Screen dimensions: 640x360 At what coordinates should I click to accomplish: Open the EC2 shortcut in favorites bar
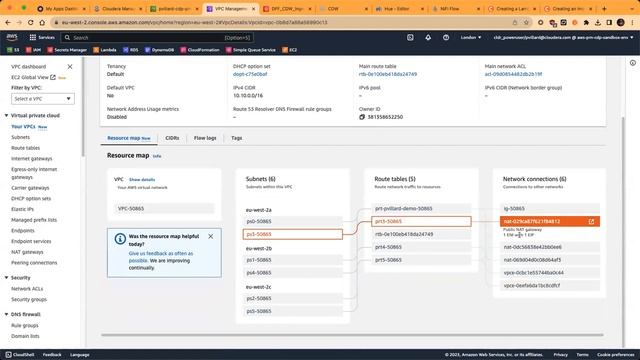tap(290, 50)
